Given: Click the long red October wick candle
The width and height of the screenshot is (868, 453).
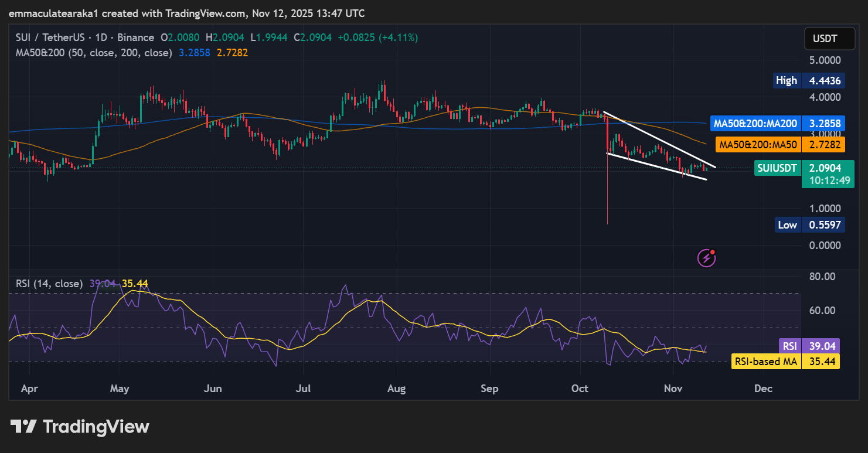Looking at the screenshot, I should tap(607, 193).
